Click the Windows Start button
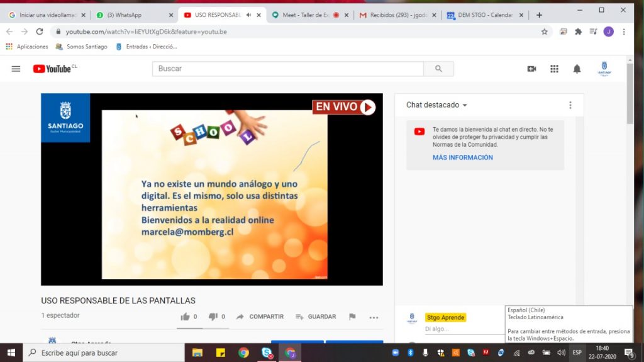Image resolution: width=644 pixels, height=362 pixels. 11,353
